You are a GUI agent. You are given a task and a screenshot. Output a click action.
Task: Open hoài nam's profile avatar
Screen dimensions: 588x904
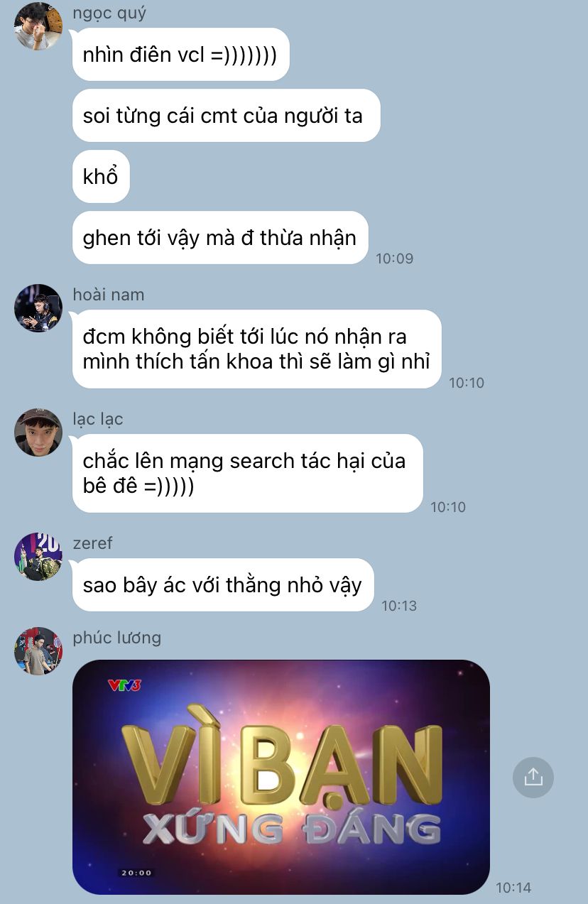click(x=38, y=308)
